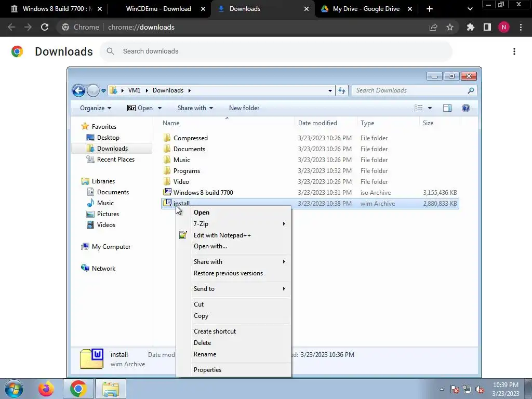
Task: Select the Compressed folder
Action: coord(190,138)
